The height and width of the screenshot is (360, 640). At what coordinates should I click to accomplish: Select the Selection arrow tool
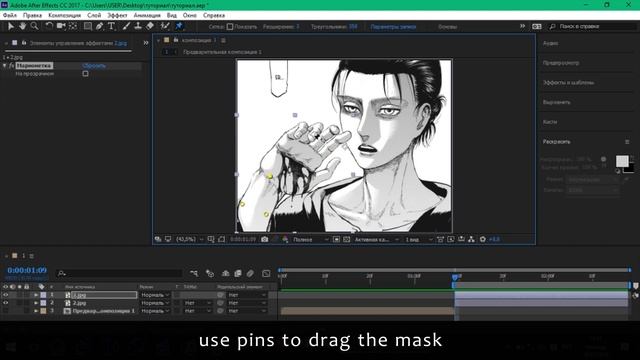point(11,26)
